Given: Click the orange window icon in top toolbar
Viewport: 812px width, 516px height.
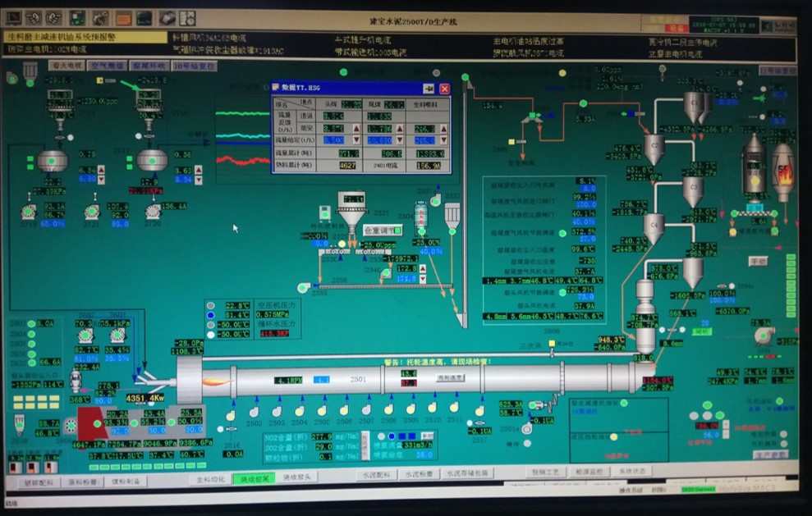Looking at the screenshot, I should click(x=122, y=16).
